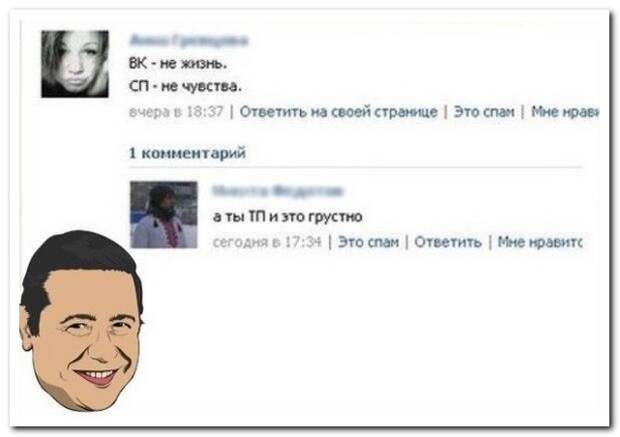Select comment text 'а ты ТП и это грустно'
Screen dimensions: 620x437
287,217
